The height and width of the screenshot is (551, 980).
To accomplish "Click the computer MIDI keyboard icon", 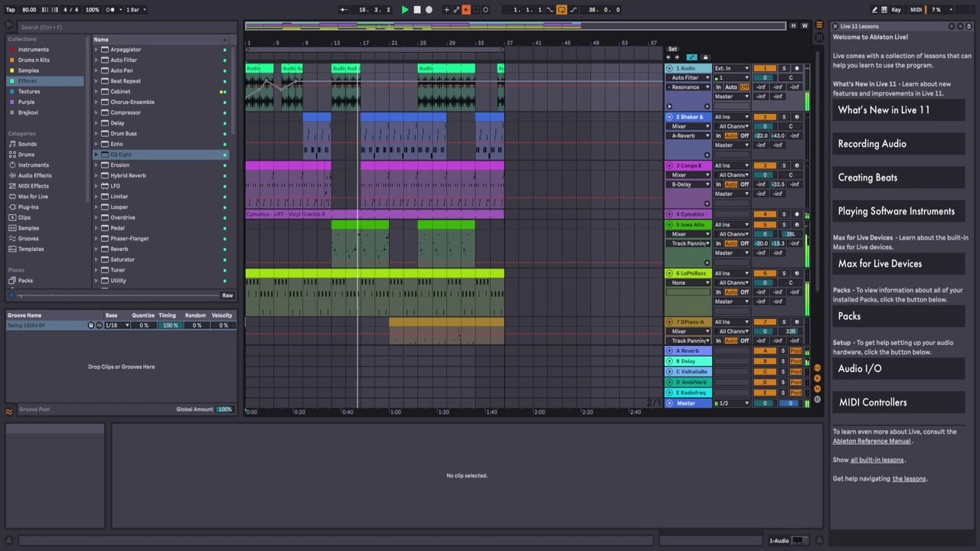I will point(884,10).
